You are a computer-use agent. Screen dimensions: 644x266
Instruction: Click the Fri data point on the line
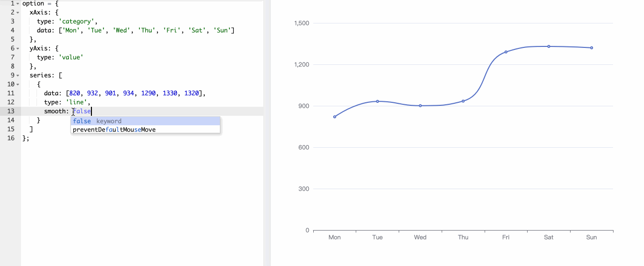coord(506,52)
